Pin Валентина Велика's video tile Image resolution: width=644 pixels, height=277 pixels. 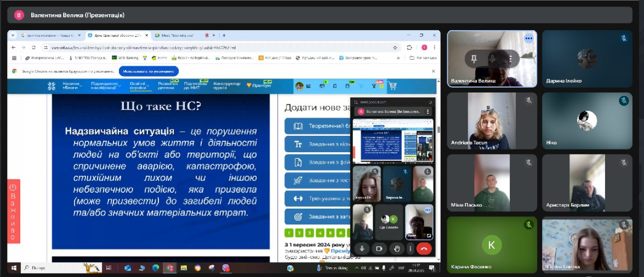474,59
